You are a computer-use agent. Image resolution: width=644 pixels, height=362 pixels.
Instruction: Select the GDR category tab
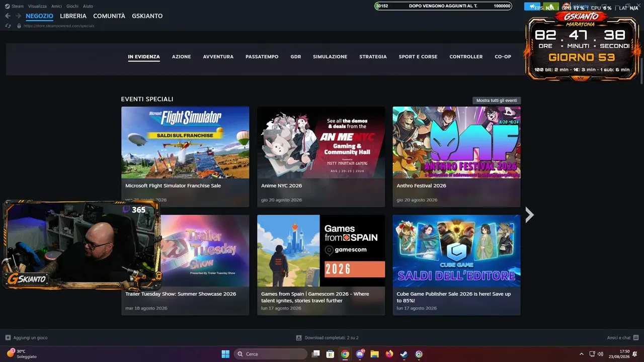[296, 57]
